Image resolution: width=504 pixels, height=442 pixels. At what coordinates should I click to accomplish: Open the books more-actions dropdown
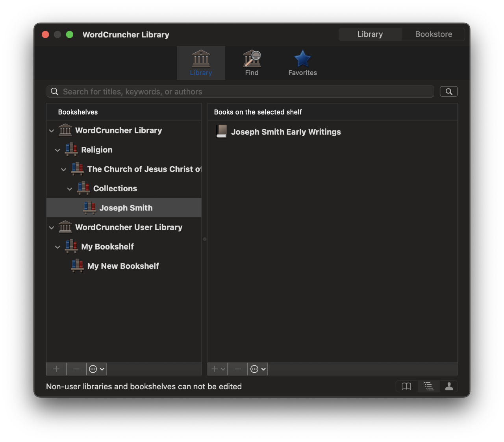pos(258,369)
